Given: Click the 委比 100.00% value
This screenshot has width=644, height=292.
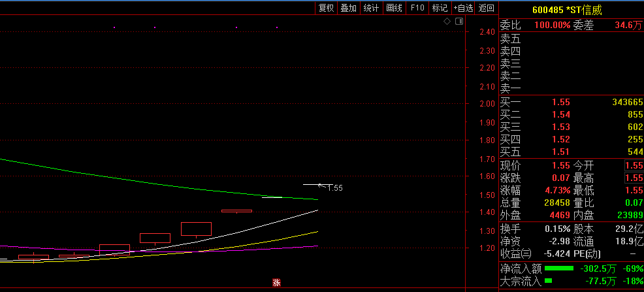Looking at the screenshot, I should point(553,25).
